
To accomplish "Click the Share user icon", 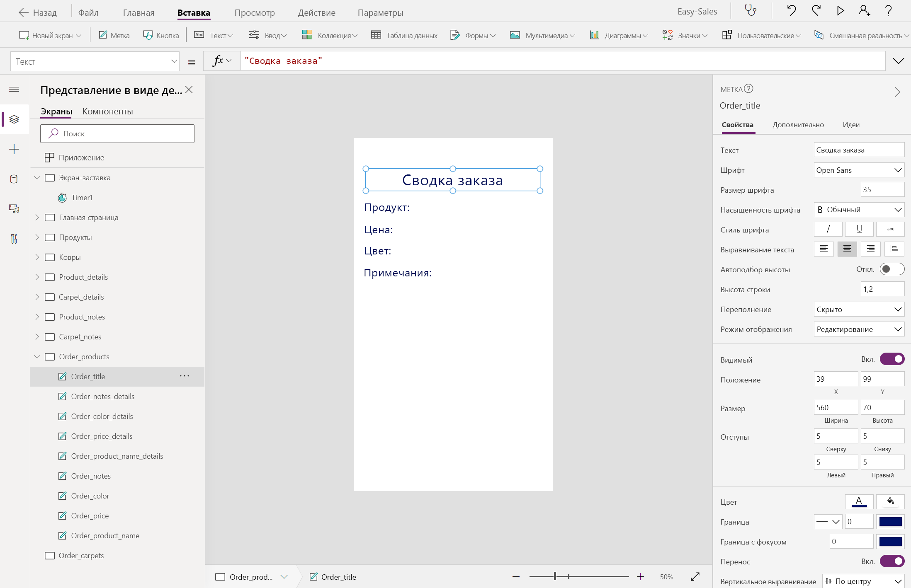I will pos(864,11).
